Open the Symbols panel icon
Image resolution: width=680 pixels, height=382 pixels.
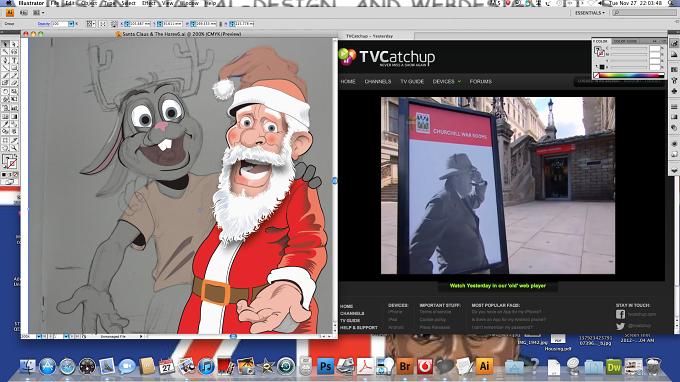pyautogui.click(x=674, y=91)
